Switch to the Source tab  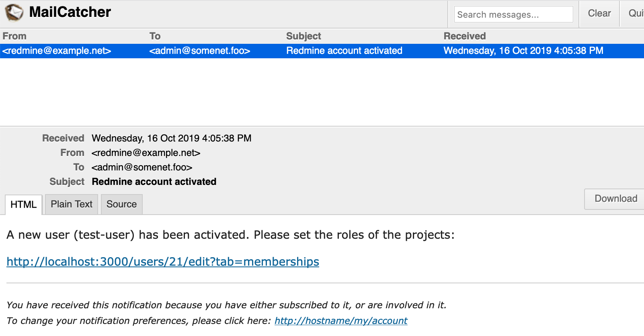(x=121, y=204)
